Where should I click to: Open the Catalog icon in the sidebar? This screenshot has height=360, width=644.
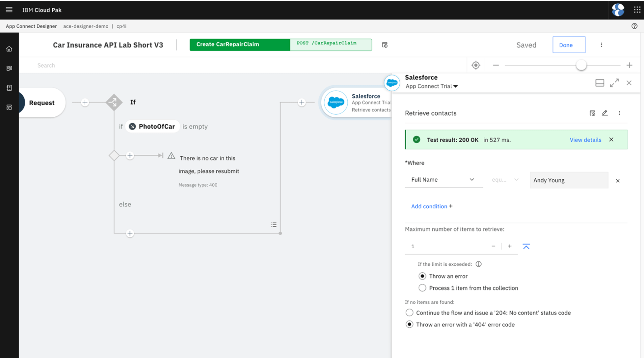[9, 68]
